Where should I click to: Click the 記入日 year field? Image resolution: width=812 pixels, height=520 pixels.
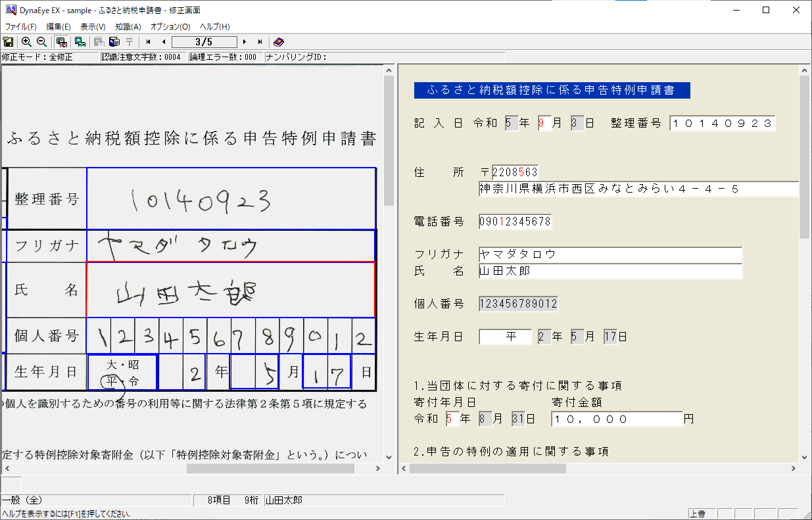tap(512, 123)
